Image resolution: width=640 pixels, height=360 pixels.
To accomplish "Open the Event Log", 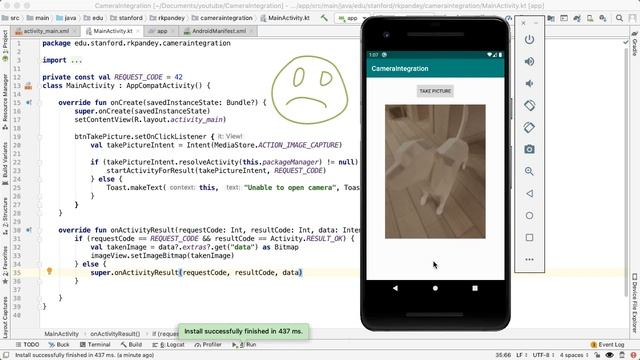I will click(x=608, y=344).
